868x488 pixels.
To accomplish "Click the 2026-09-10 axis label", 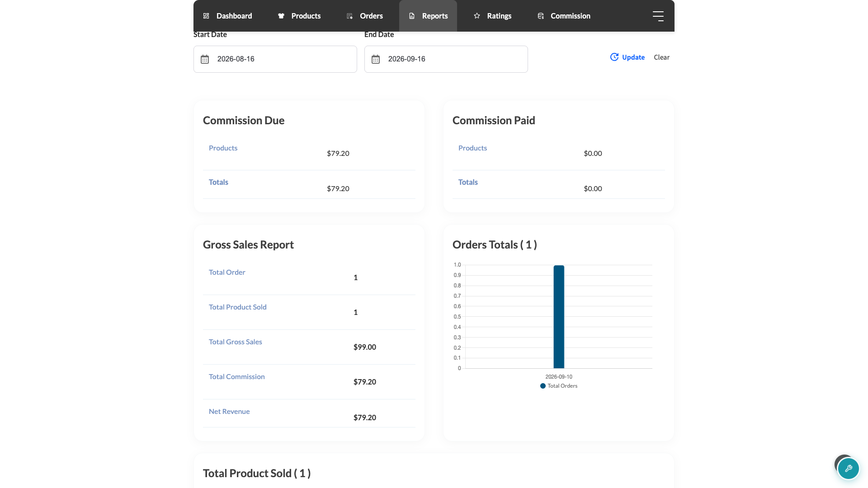I will [559, 376].
